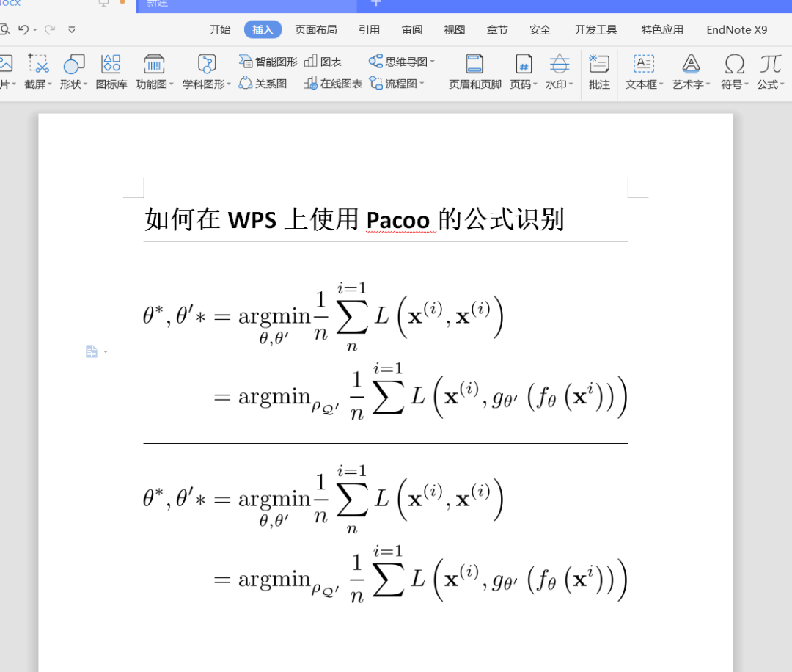This screenshot has width=792, height=672.
Task: Expand the quick access toolbar customize arrow
Action: tap(72, 30)
